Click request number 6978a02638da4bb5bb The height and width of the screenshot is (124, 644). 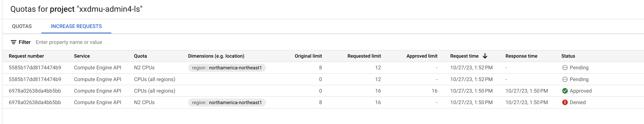coord(35,91)
